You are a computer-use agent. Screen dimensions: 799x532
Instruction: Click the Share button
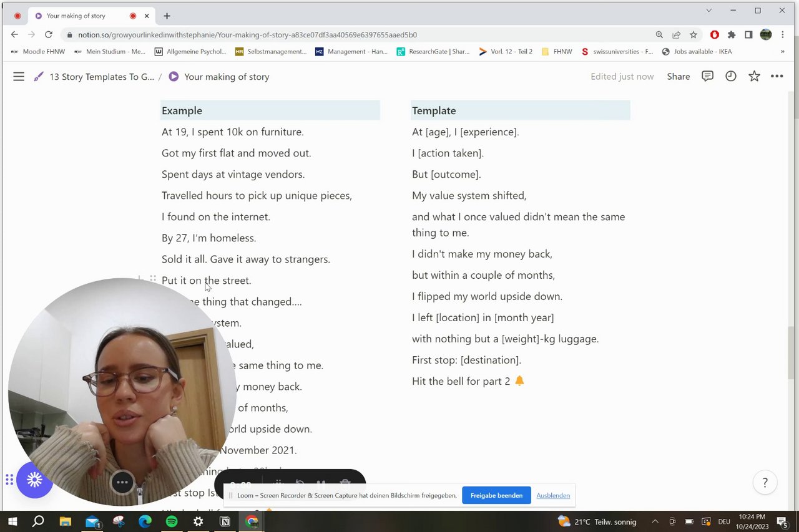678,77
